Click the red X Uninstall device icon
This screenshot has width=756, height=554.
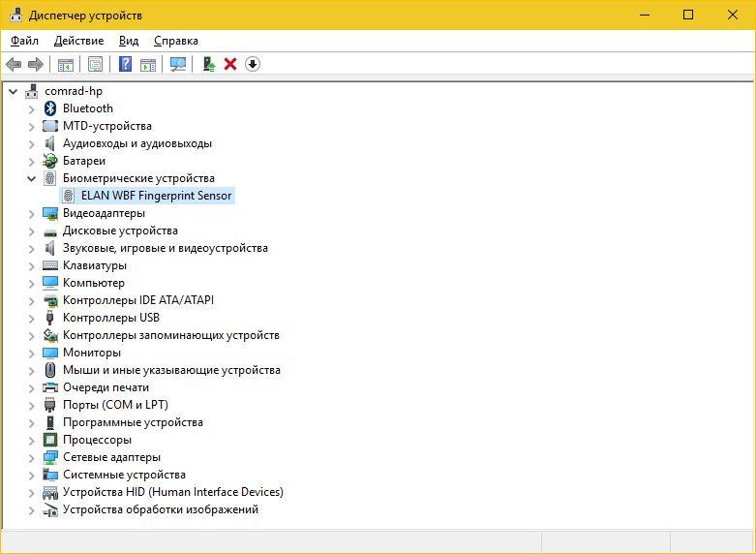pyautogui.click(x=230, y=64)
